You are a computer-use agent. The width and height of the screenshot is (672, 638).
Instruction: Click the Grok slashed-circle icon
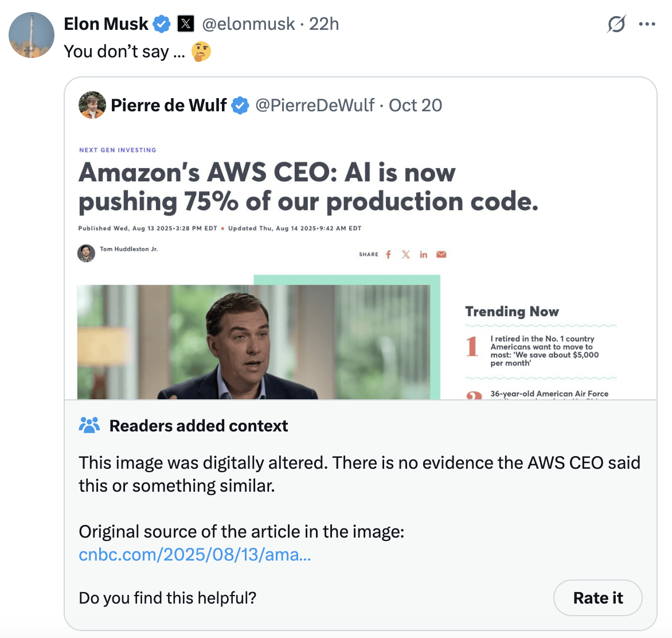point(616,24)
